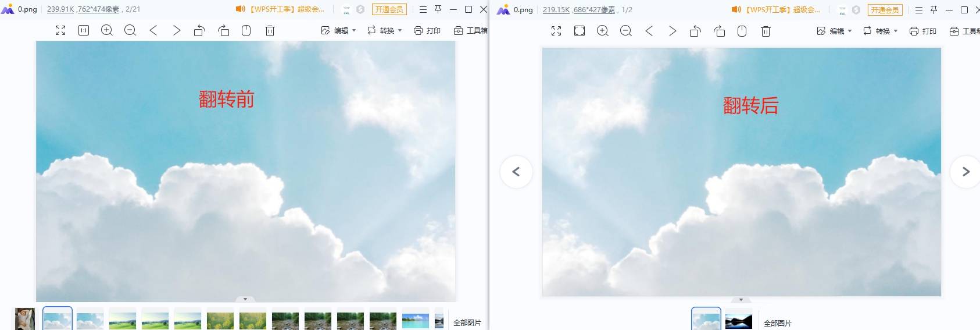Go to previous image in right window toolbar
This screenshot has height=330, width=980.
click(x=649, y=31)
